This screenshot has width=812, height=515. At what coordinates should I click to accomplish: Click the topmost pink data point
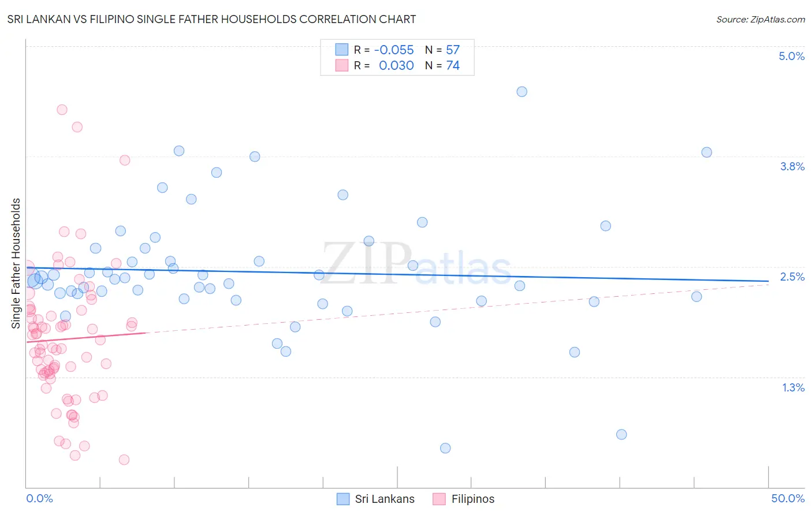[62, 110]
